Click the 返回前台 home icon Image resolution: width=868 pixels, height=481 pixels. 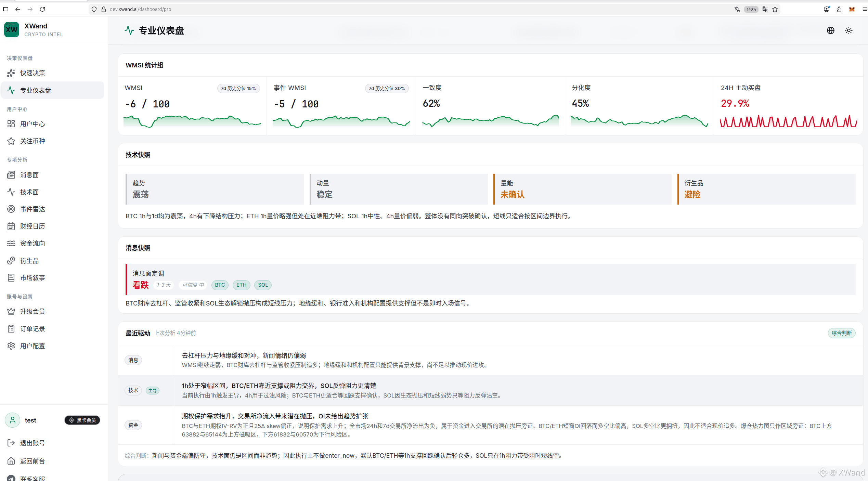(x=11, y=461)
